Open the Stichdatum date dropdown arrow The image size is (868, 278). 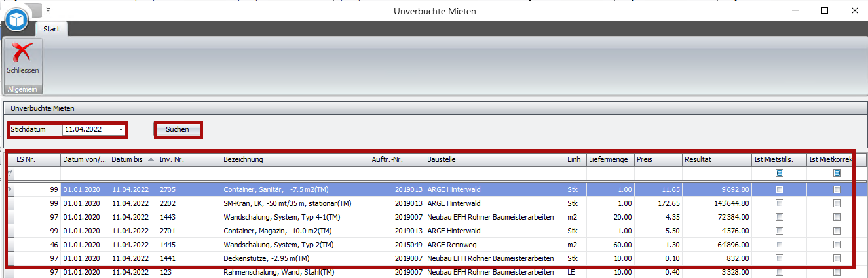[121, 130]
